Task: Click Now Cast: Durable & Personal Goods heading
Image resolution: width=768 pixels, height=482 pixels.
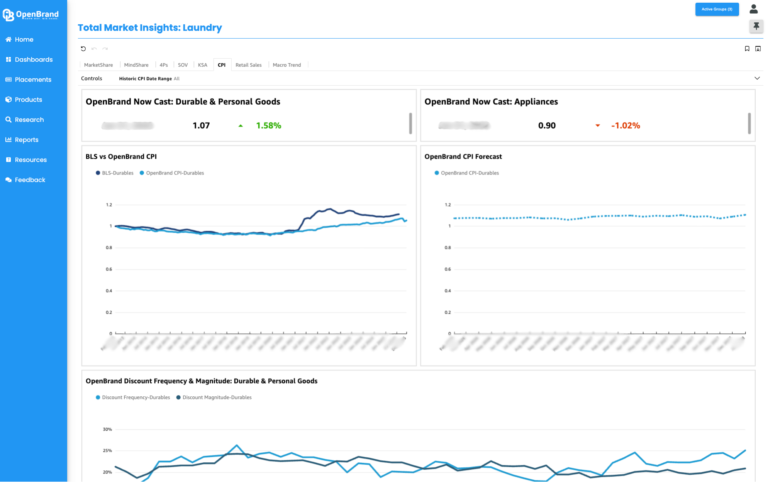Action: tap(183, 102)
